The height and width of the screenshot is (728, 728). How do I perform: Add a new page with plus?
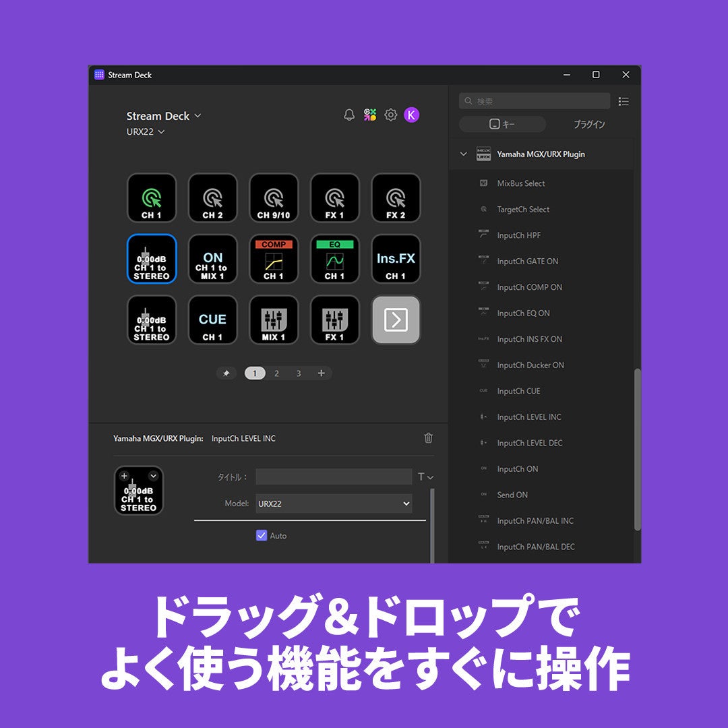[321, 373]
